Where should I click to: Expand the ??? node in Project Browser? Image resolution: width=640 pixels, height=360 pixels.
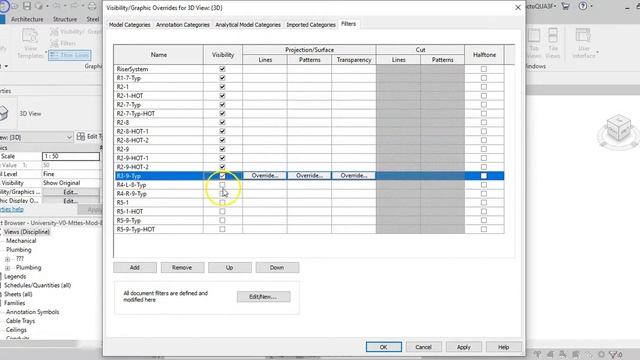point(7,259)
